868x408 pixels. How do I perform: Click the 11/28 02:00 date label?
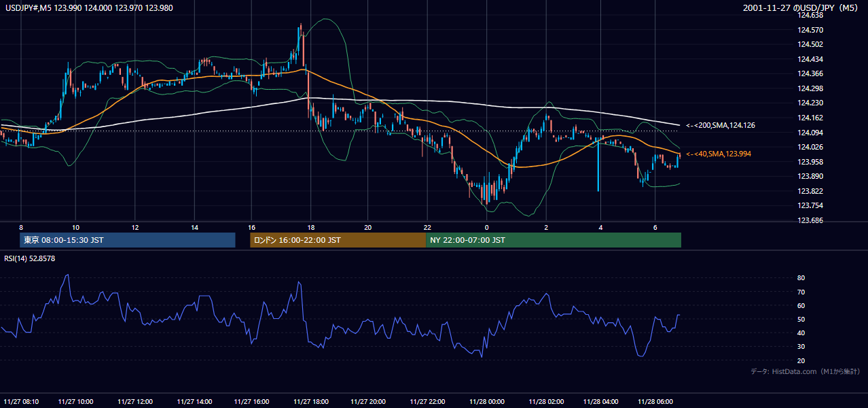tap(545, 401)
